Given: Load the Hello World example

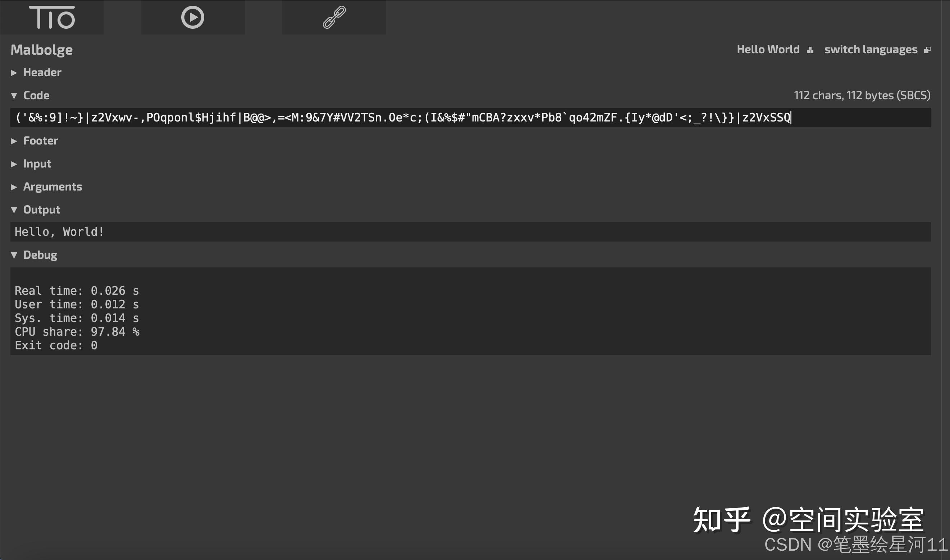Looking at the screenshot, I should [x=768, y=50].
